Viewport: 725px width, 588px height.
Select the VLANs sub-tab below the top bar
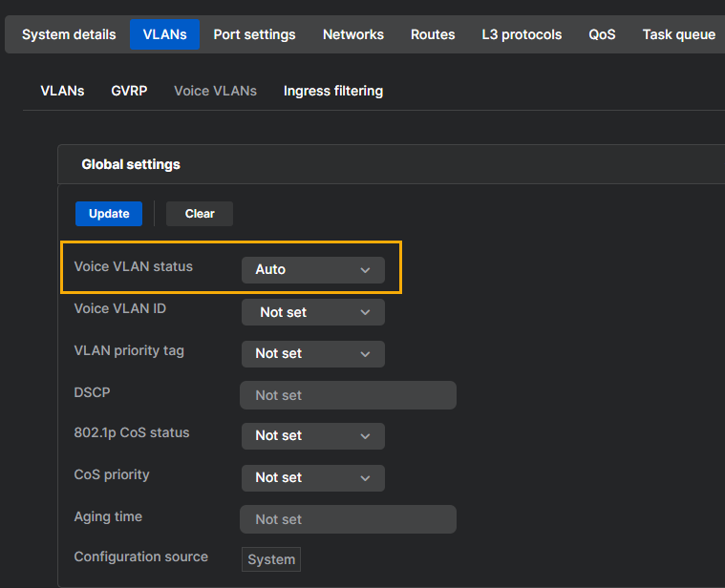click(62, 91)
